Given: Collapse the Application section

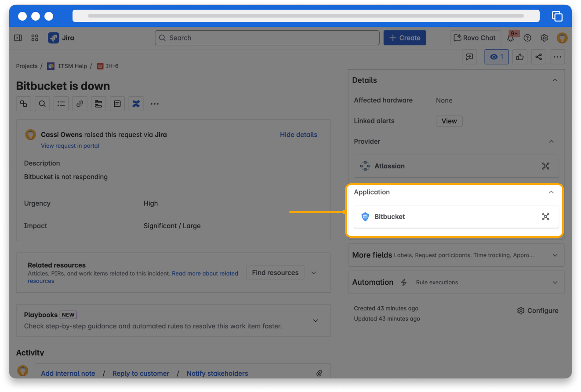Looking at the screenshot, I should pyautogui.click(x=552, y=192).
